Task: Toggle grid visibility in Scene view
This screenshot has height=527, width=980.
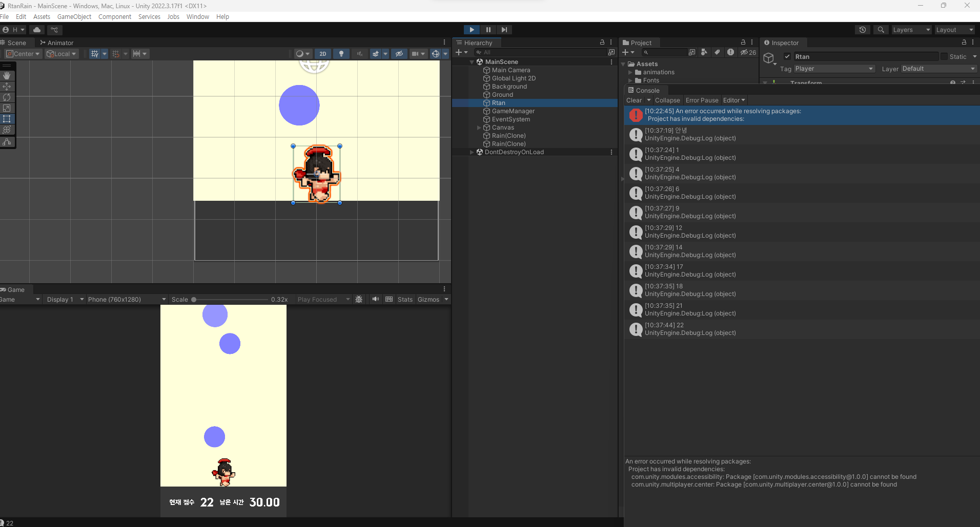Action: pos(94,54)
